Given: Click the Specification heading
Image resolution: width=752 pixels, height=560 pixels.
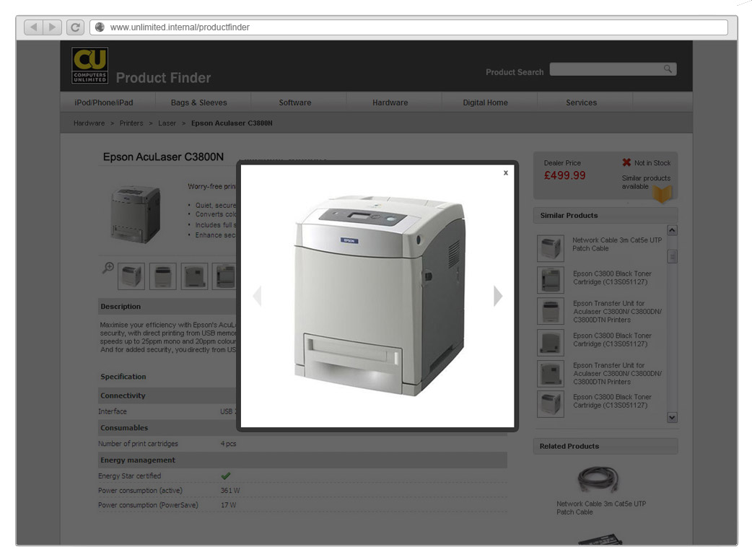Looking at the screenshot, I should 123,377.
